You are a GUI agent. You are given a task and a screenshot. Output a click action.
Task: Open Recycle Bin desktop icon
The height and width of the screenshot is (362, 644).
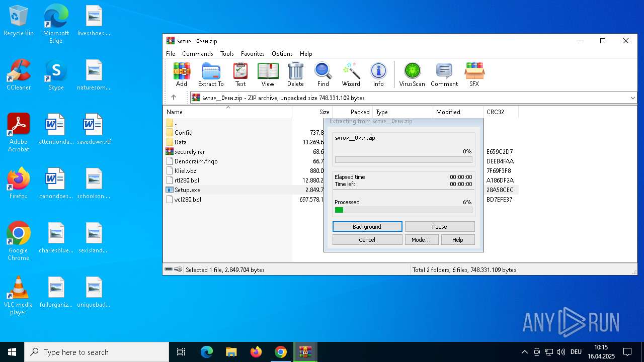click(19, 21)
